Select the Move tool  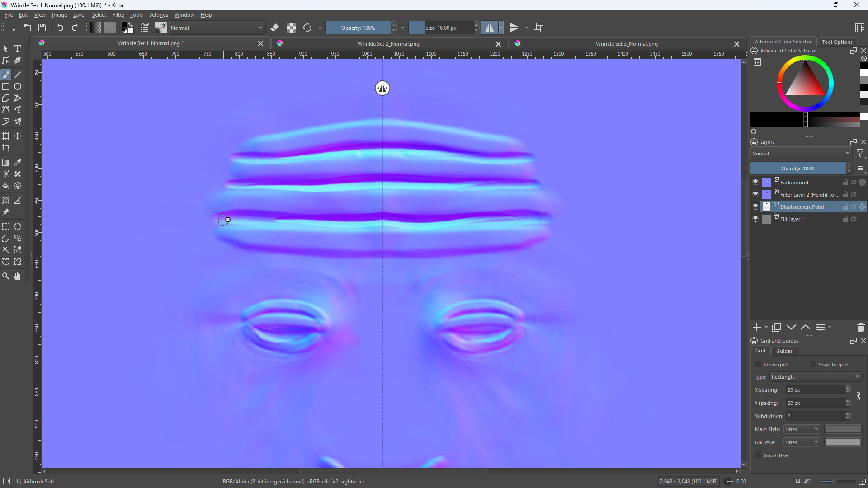[x=18, y=136]
